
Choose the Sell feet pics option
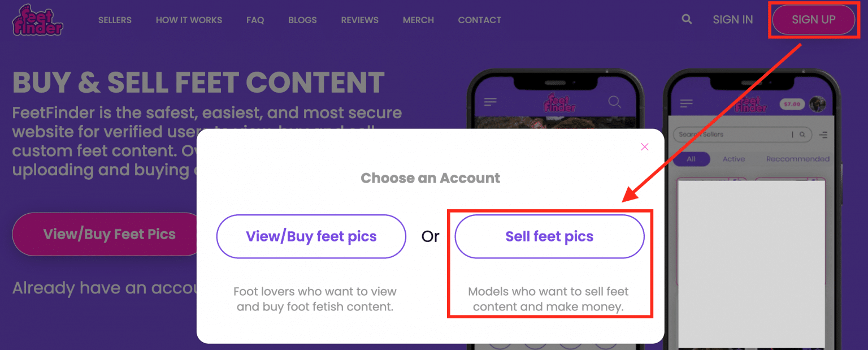(x=549, y=236)
